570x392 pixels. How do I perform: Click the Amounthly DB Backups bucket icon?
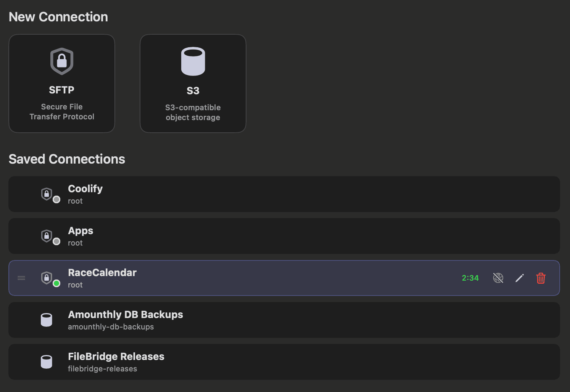coord(47,320)
